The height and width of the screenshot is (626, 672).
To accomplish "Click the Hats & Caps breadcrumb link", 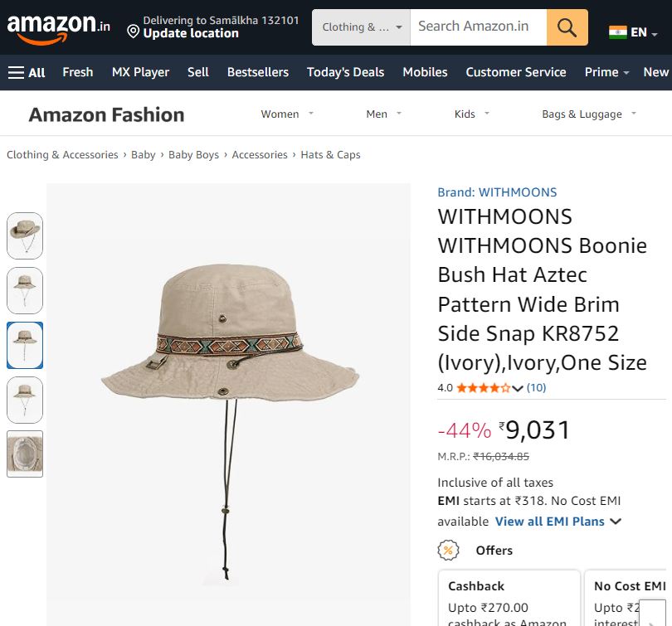I will pyautogui.click(x=331, y=154).
